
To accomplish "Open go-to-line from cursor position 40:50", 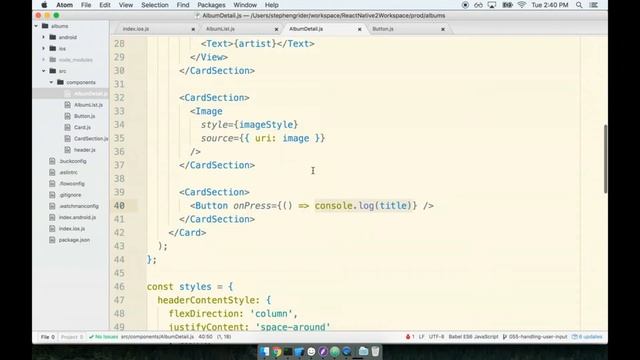I will point(205,337).
